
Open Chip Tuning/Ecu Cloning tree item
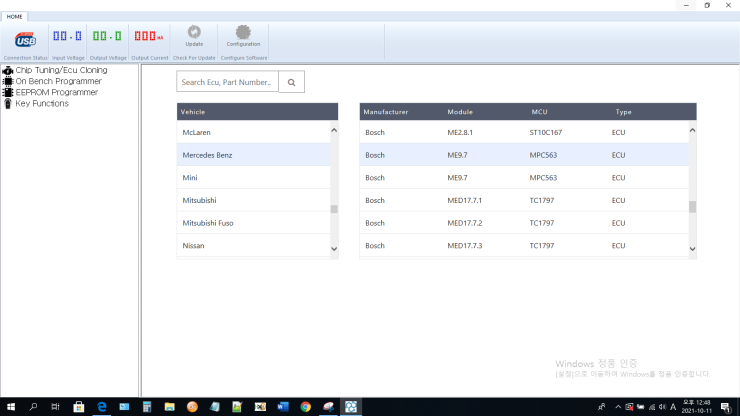pos(61,70)
